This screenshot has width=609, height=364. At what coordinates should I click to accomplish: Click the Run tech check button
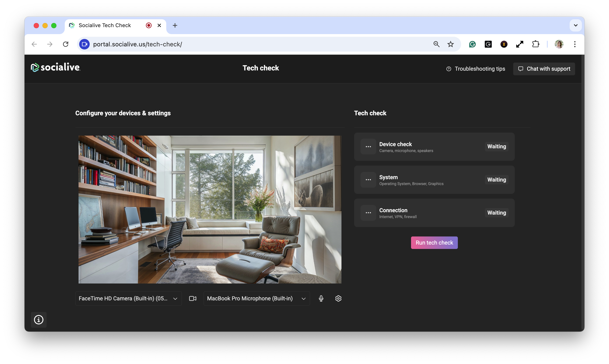434,243
